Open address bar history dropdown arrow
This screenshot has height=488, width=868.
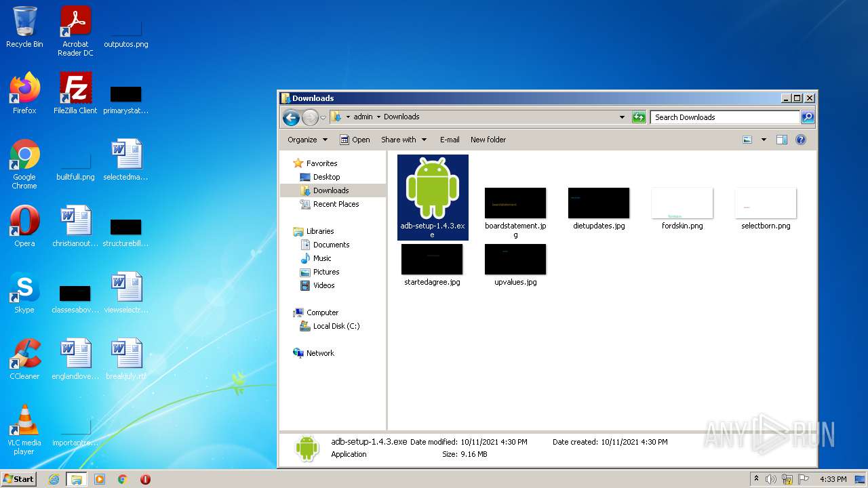[x=623, y=117]
